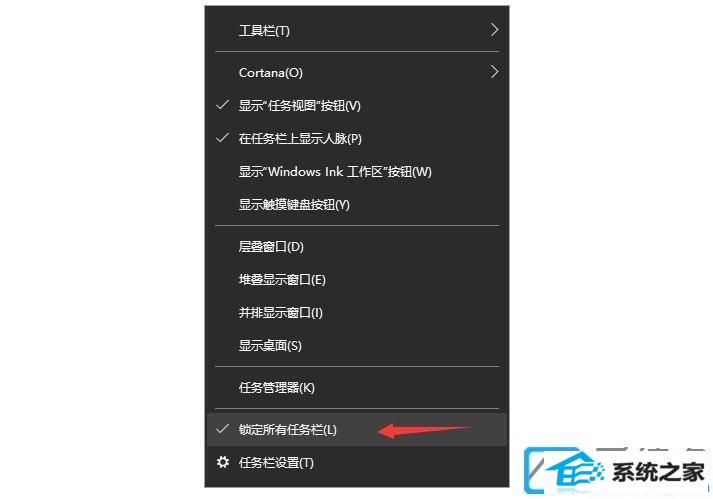This screenshot has width=713, height=499.
Task: Expand the Cortana(O) submenu arrow
Action: point(494,72)
